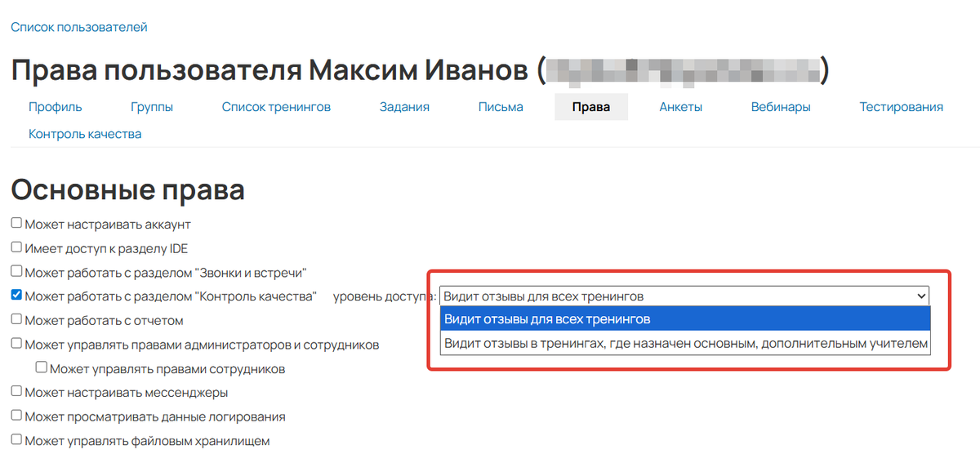This screenshot has width=980, height=463.
Task: Open the Список пользователей link
Action: click(x=79, y=28)
